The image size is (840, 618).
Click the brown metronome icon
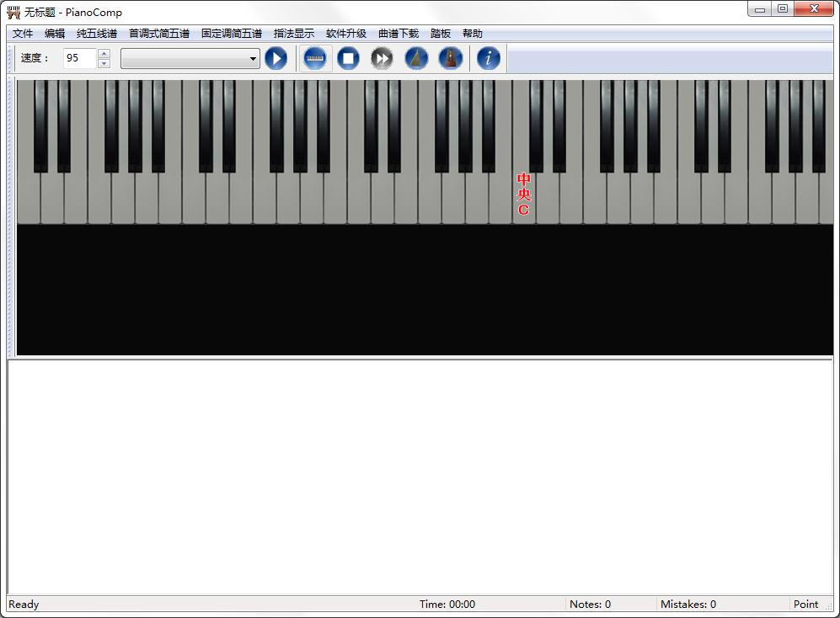(x=451, y=58)
